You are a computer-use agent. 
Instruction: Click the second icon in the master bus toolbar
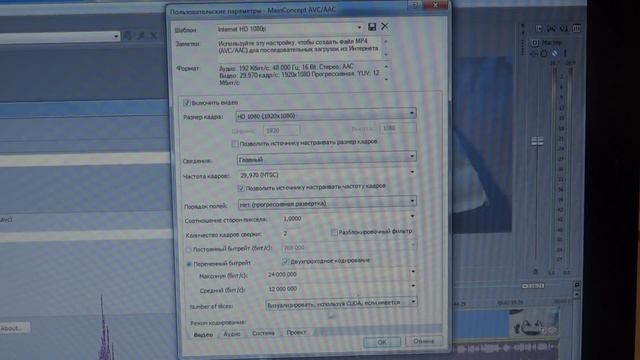(x=551, y=29)
